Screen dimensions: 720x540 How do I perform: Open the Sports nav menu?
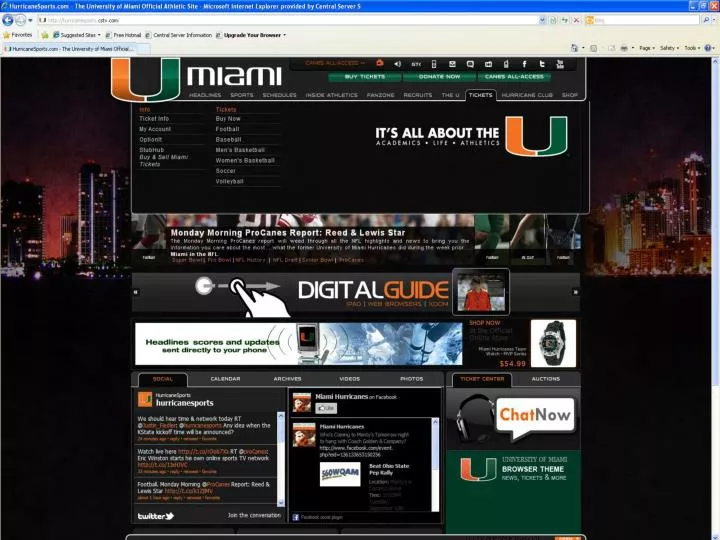pos(242,95)
